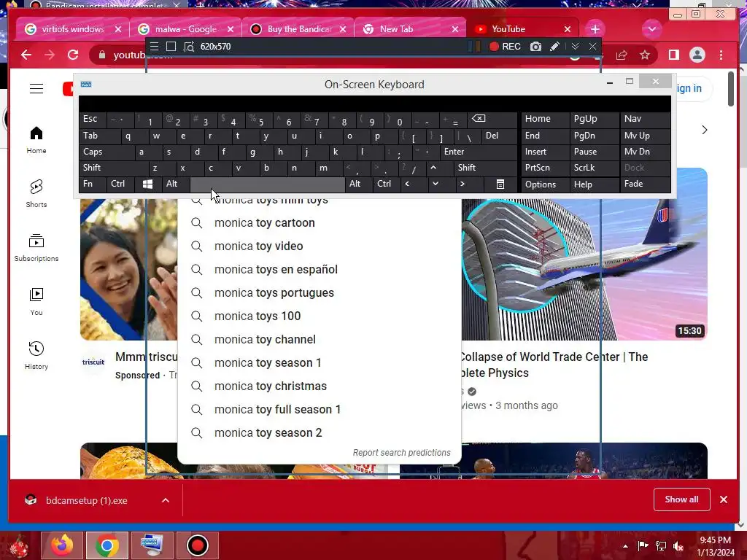Click the space bar on keyboard
This screenshot has width=747, height=560.
click(x=267, y=184)
